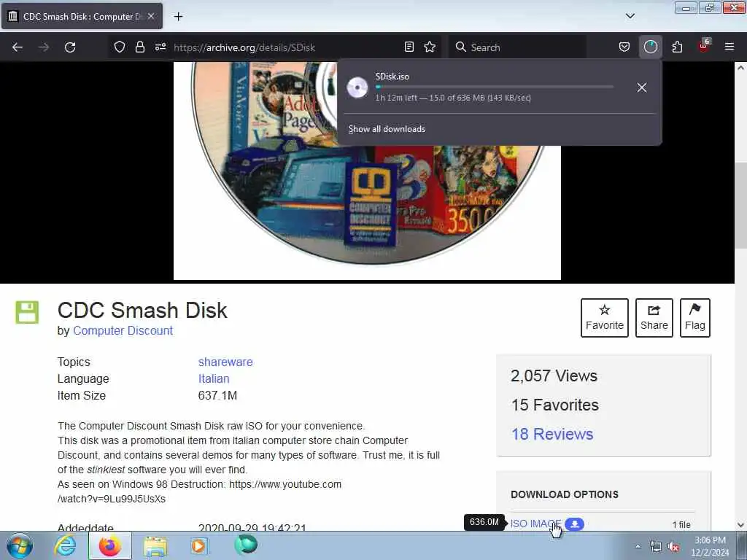Click the ISO IMAGE download link

click(536, 524)
